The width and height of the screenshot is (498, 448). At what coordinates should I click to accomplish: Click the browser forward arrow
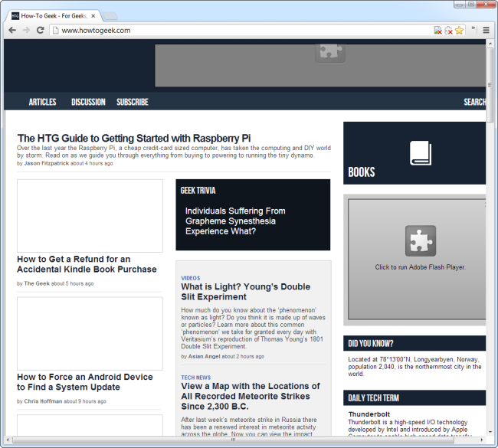coord(26,30)
